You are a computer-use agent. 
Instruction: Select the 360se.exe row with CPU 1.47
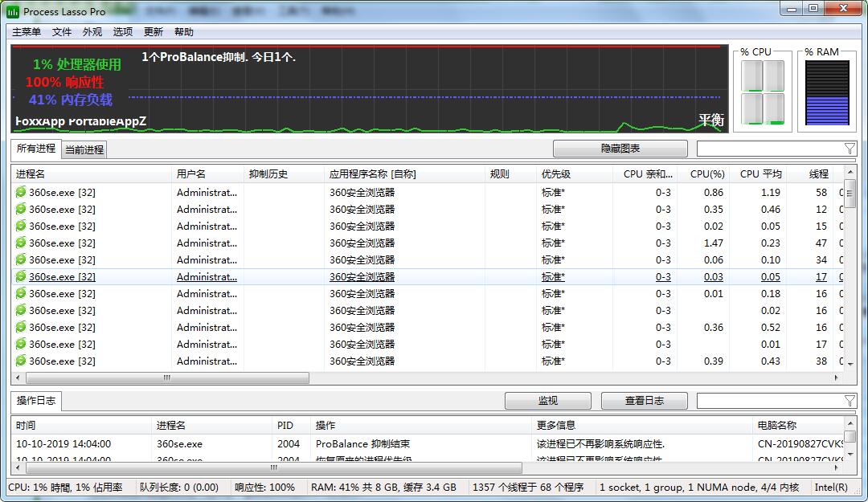tap(427, 243)
